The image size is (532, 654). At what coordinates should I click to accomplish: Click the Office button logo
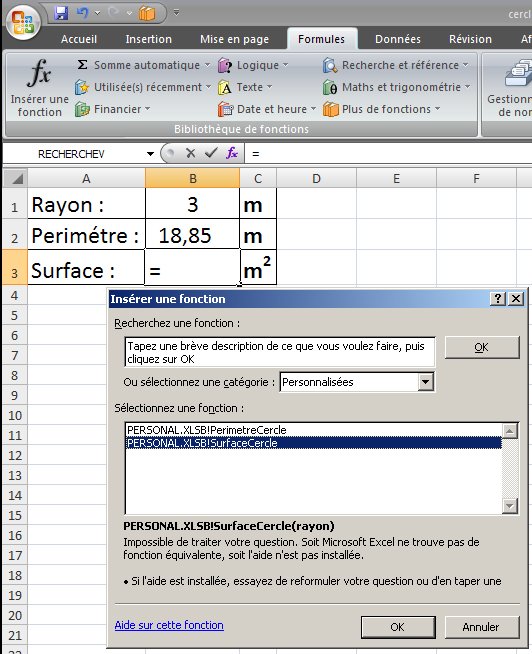point(23,21)
